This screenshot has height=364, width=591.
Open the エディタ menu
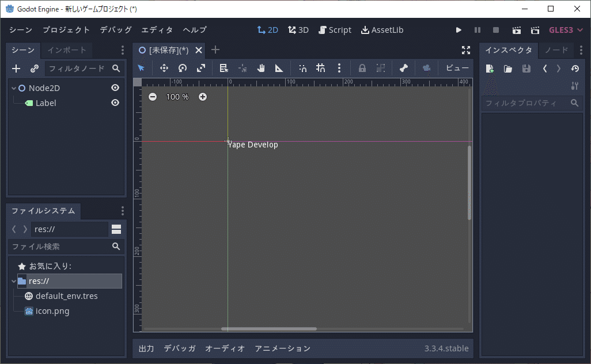pyautogui.click(x=157, y=30)
